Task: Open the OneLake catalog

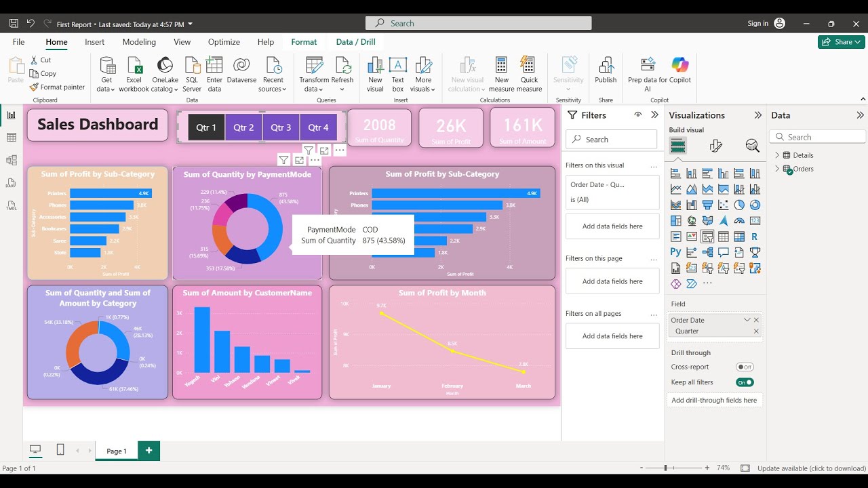Action: point(165,75)
